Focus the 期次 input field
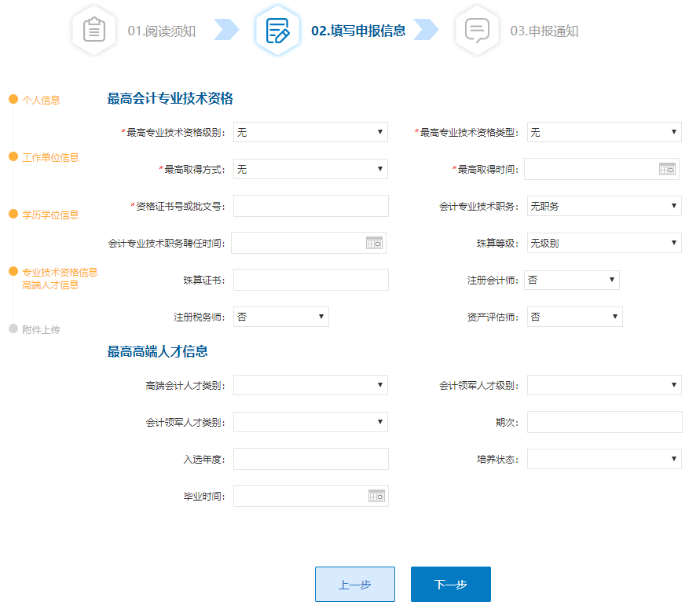The width and height of the screenshot is (700, 609). coord(604,422)
